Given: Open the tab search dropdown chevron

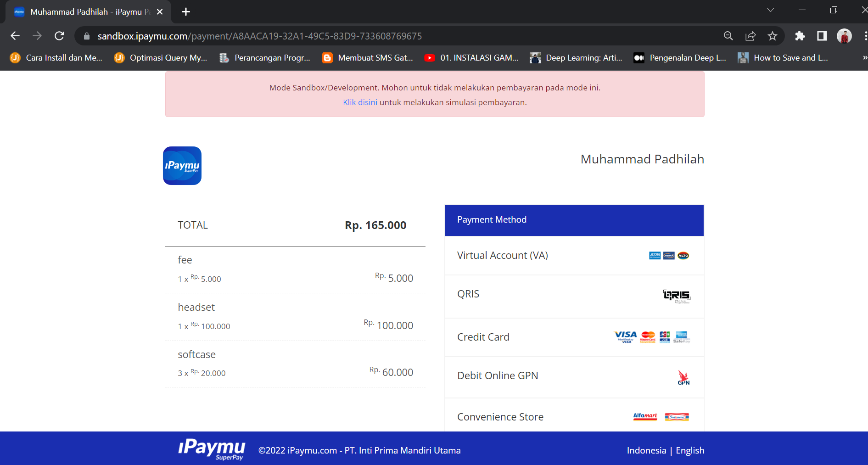Looking at the screenshot, I should [x=770, y=11].
